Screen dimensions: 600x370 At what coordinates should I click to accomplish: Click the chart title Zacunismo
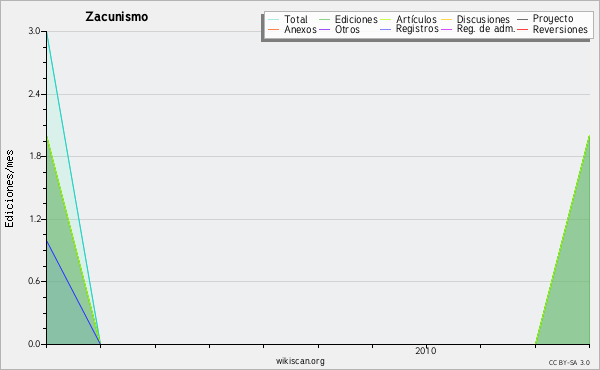click(117, 16)
